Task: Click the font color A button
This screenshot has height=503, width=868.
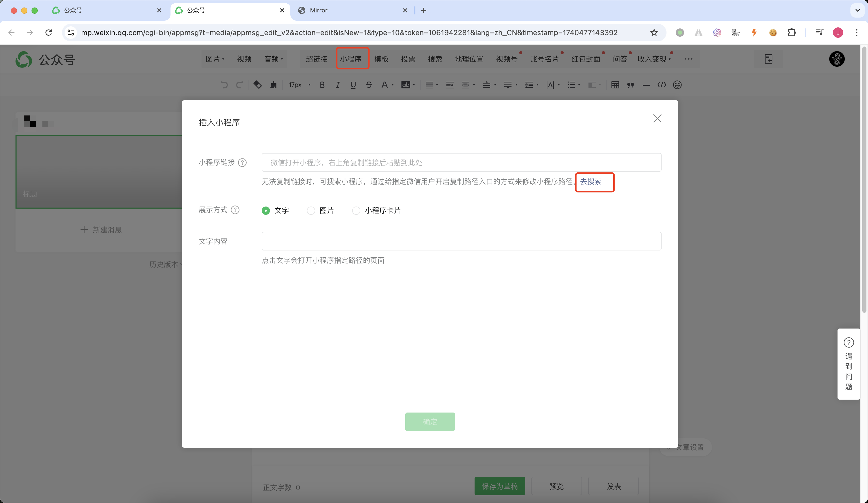Action: click(384, 85)
